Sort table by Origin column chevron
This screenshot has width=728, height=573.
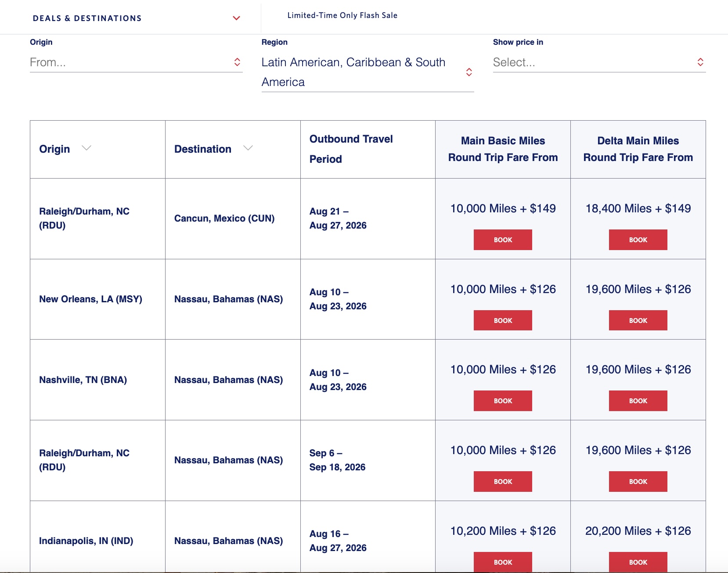pyautogui.click(x=86, y=148)
